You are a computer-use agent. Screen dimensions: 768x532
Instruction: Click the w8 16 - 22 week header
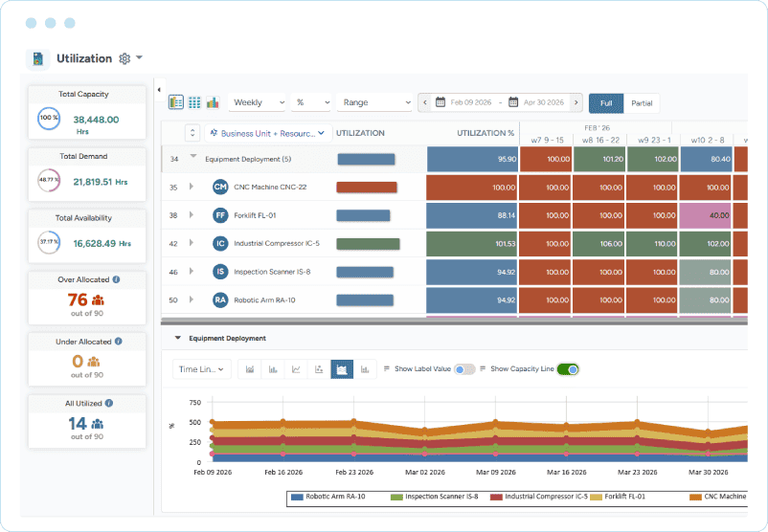pyautogui.click(x=600, y=140)
